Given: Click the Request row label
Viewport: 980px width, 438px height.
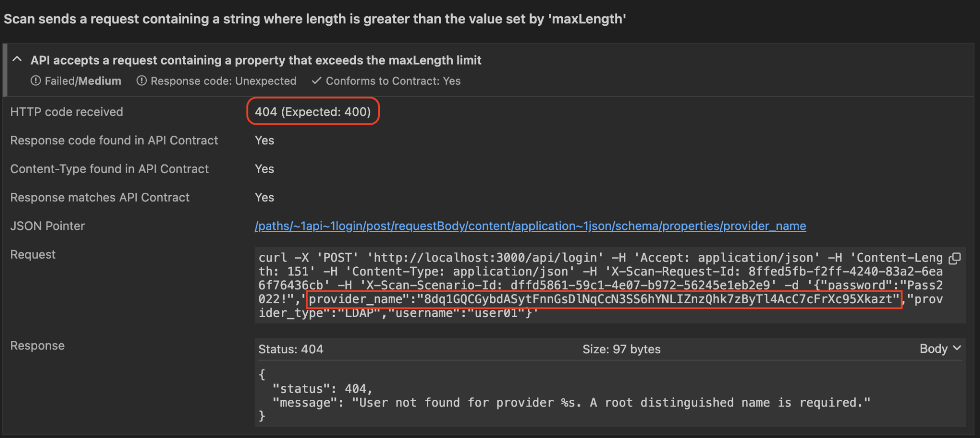Looking at the screenshot, I should 33,254.
